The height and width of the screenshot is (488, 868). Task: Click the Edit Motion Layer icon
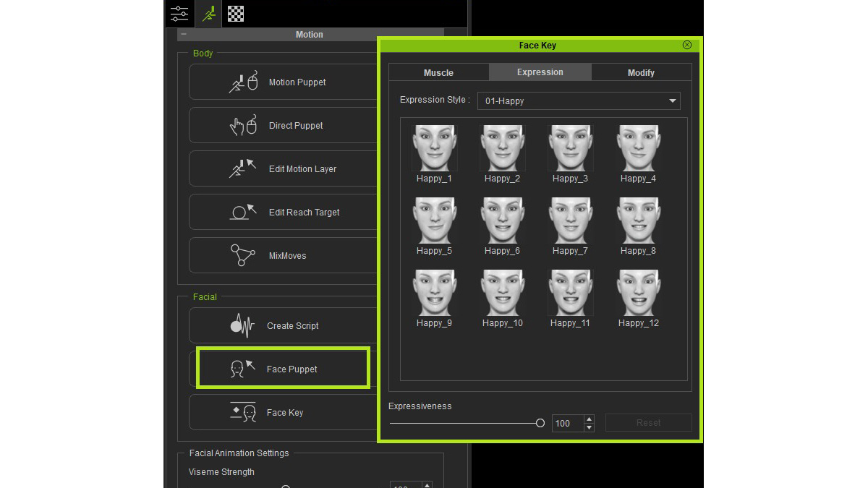(243, 168)
